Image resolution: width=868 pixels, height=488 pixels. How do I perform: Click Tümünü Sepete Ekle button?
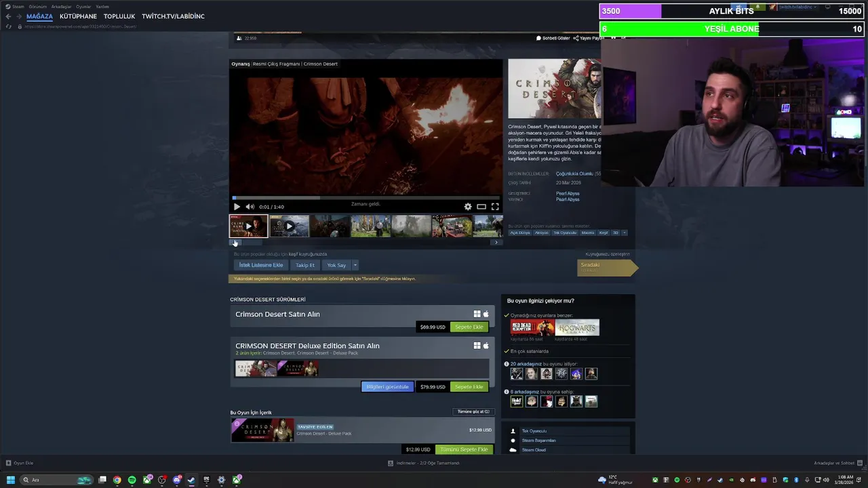tap(464, 449)
